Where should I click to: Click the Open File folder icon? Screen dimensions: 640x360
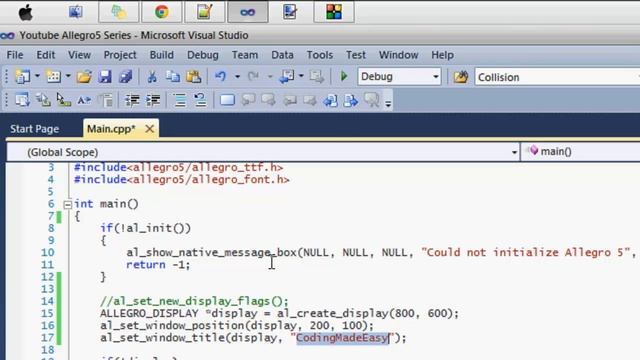tap(84, 77)
